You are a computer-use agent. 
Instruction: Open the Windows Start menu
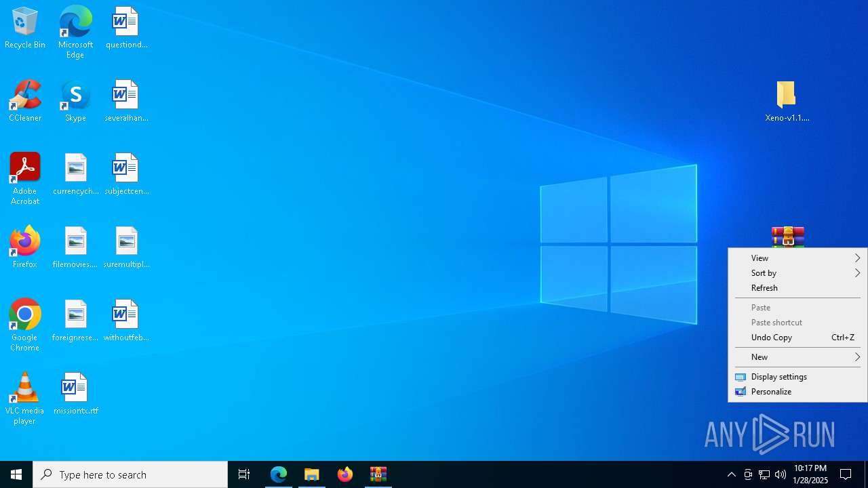tap(16, 474)
